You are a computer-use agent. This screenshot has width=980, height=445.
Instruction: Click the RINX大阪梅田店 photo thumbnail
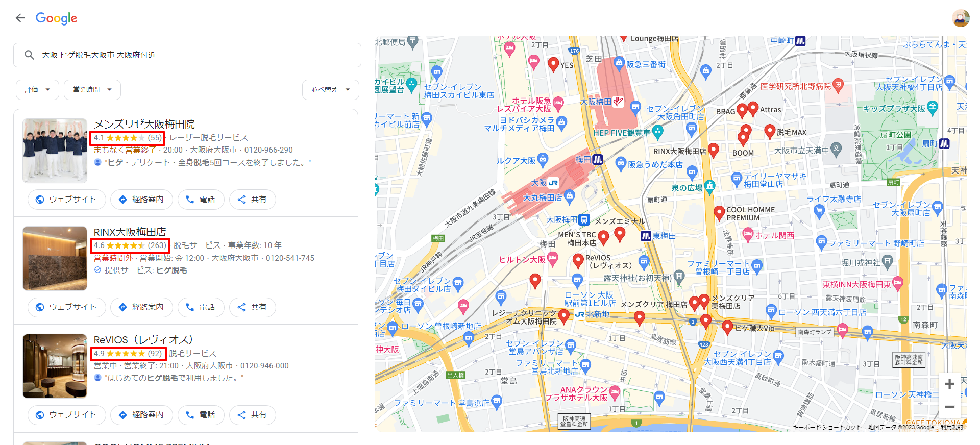[55, 258]
